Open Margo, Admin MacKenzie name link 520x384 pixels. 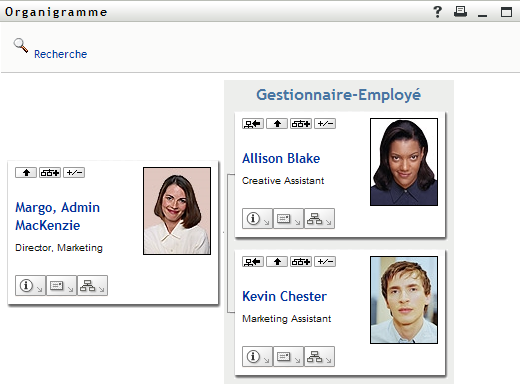pyautogui.click(x=57, y=216)
